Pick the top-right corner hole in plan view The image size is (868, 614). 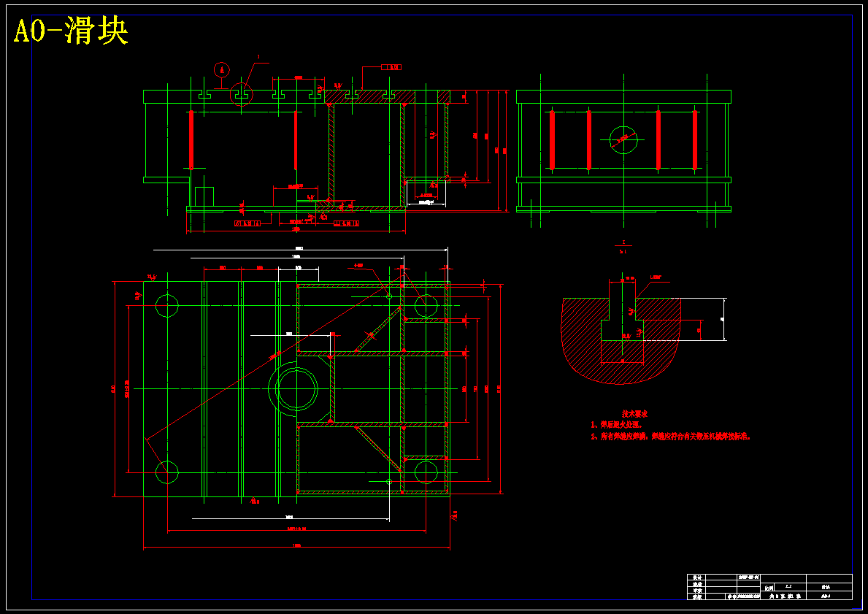tap(426, 306)
